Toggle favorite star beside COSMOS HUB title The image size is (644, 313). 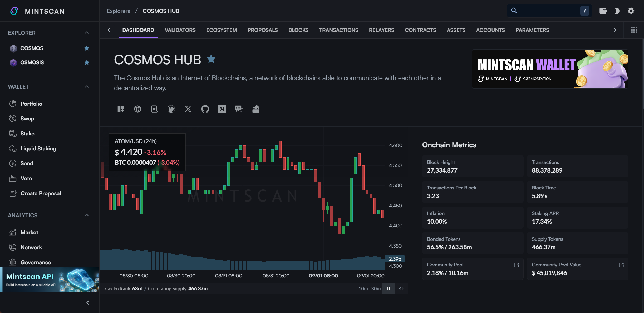(211, 59)
